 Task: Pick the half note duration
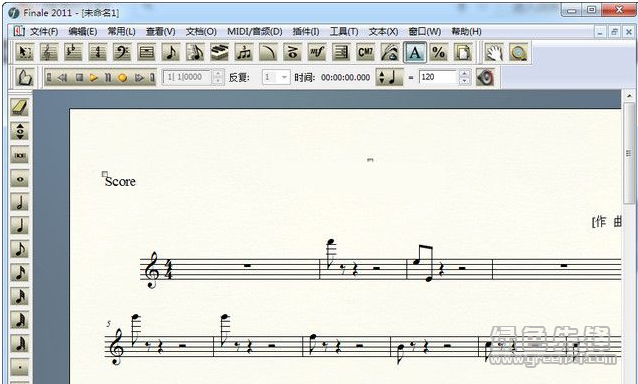pos(20,203)
